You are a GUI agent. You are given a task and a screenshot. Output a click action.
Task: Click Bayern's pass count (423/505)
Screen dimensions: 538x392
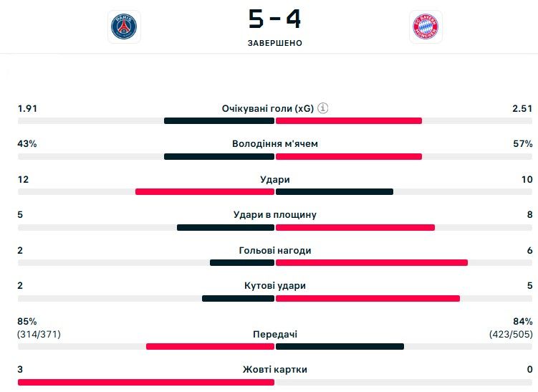point(511,335)
